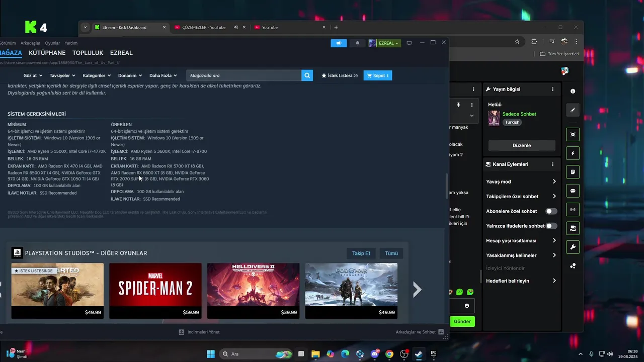This screenshot has height=362, width=644.
Task: Send chat message with Gönder button
Action: click(x=462, y=321)
